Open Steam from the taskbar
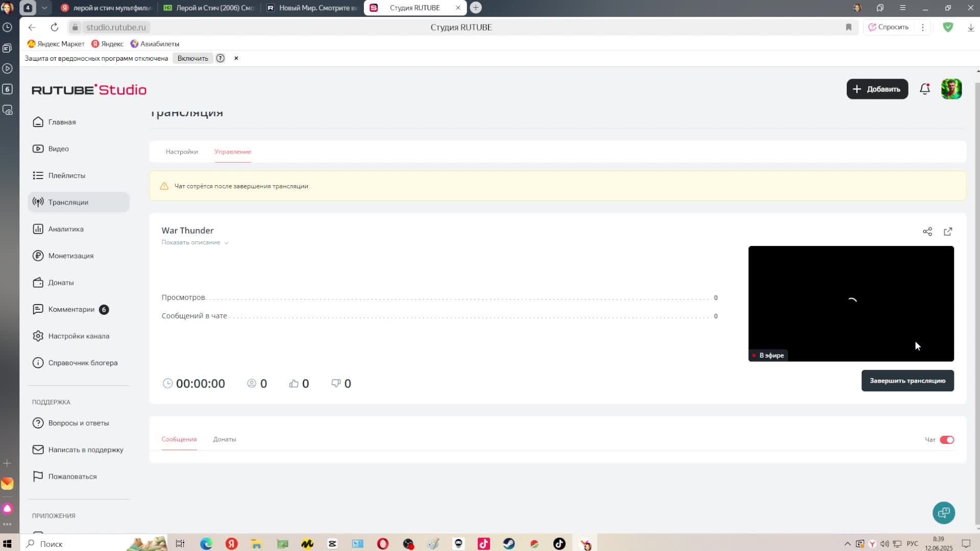This screenshot has width=980, height=551. tap(509, 544)
